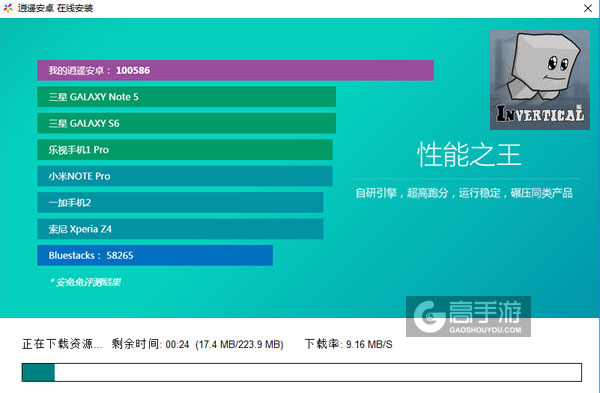This screenshot has width=600, height=393.
Task: Select the 一加手机2 bar
Action: pos(180,202)
